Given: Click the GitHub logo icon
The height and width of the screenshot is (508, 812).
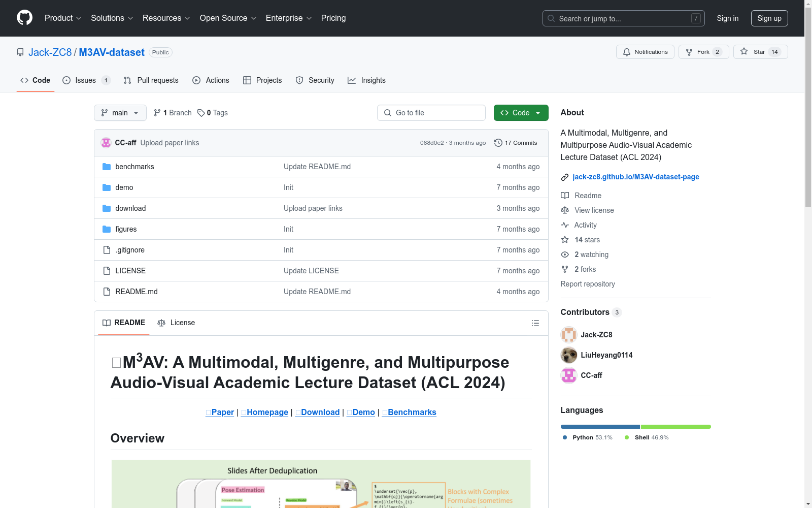Looking at the screenshot, I should coord(24,18).
